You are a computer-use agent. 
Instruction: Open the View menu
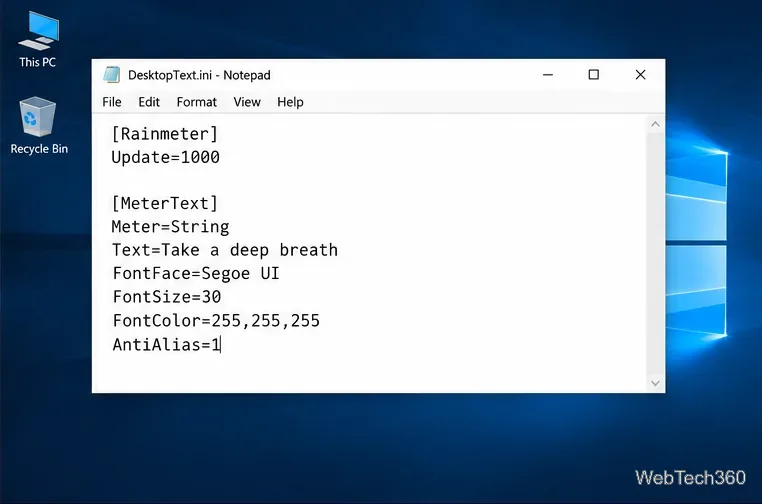click(x=247, y=102)
